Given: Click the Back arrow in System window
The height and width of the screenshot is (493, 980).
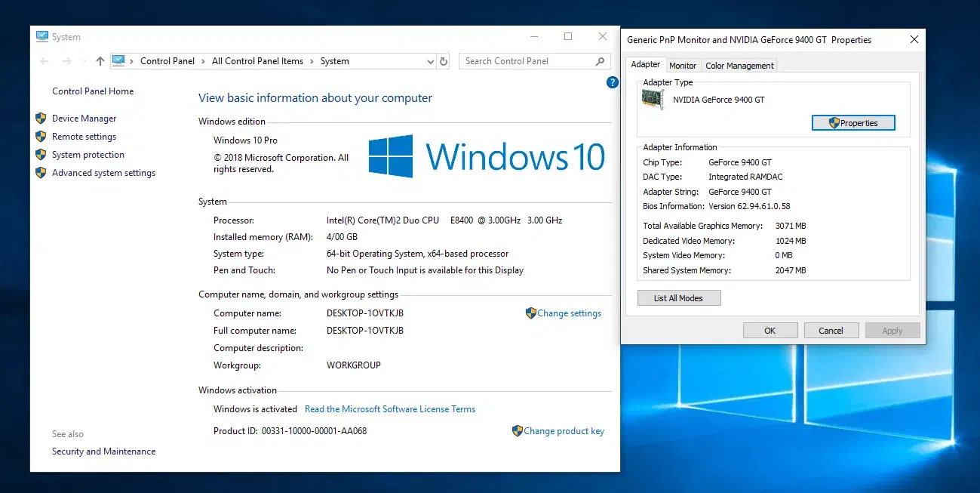Looking at the screenshot, I should point(45,61).
